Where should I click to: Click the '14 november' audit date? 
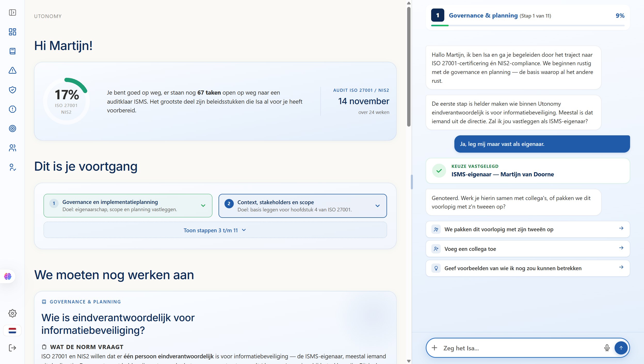364,101
